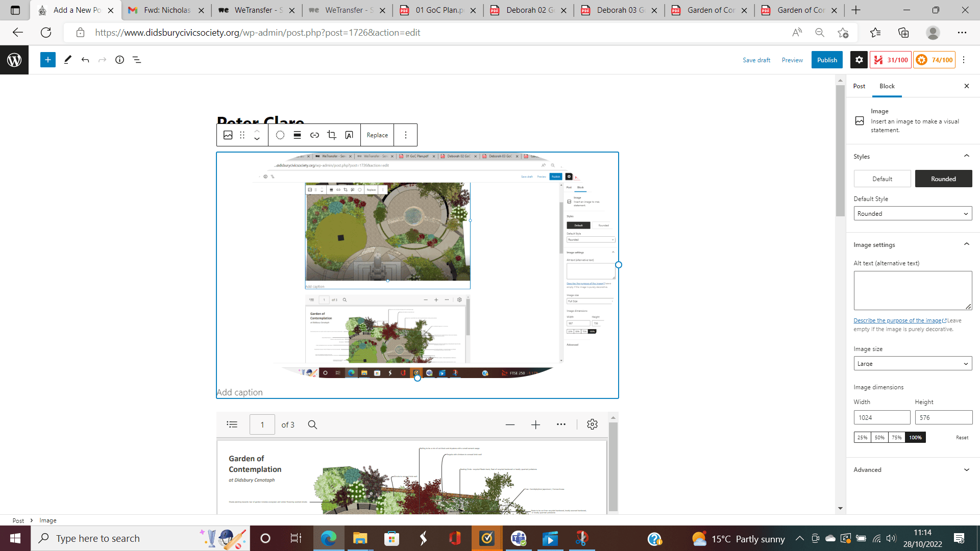Click the apply duotone filter icon
Screen dimensions: 980x551
tap(280, 135)
